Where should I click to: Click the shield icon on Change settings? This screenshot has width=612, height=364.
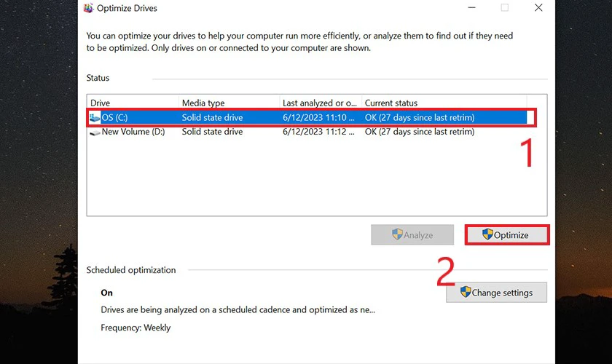coord(466,292)
